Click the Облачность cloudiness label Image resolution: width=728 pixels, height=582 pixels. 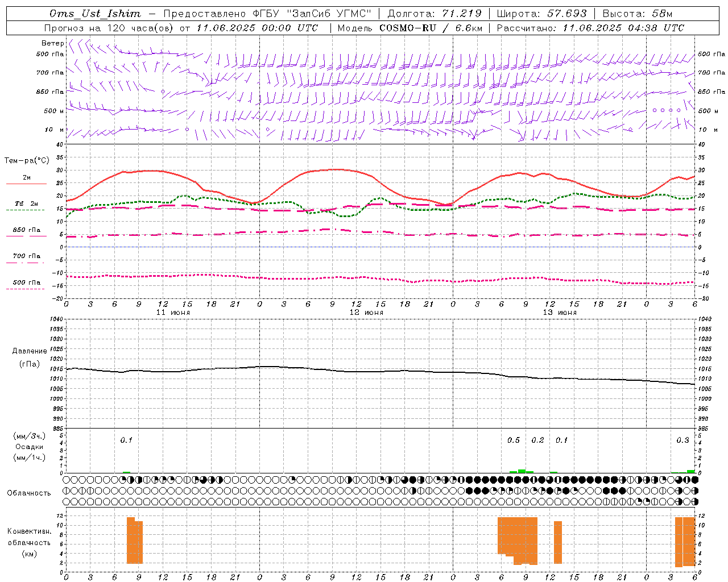(x=29, y=493)
